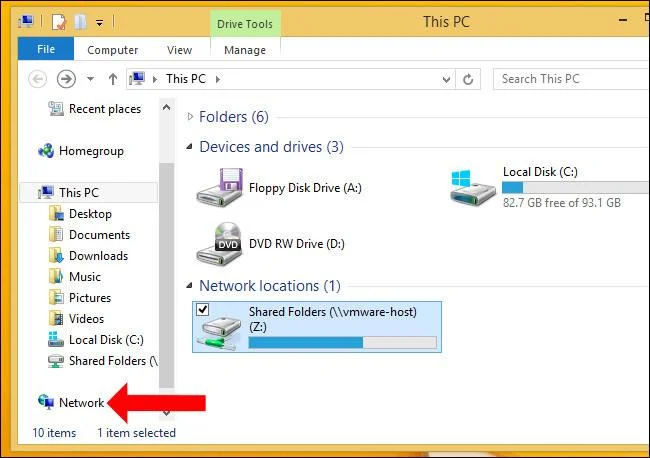650x458 pixels.
Task: Open the recent locations dropdown arrow
Action: coord(90,79)
